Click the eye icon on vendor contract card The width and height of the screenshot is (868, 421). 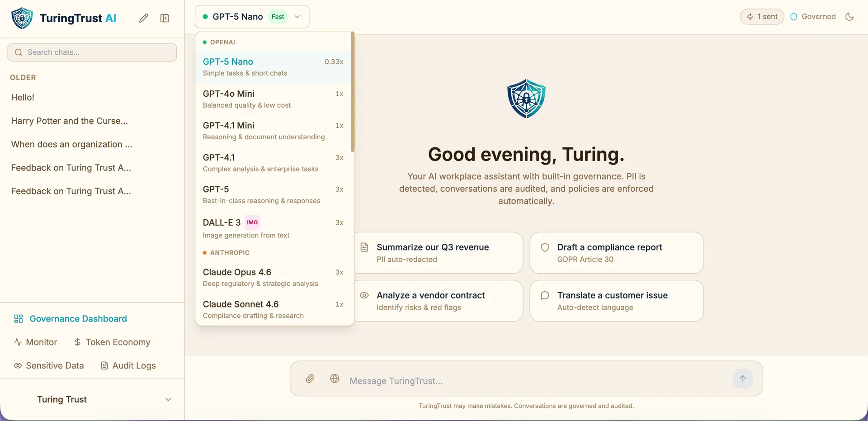364,295
